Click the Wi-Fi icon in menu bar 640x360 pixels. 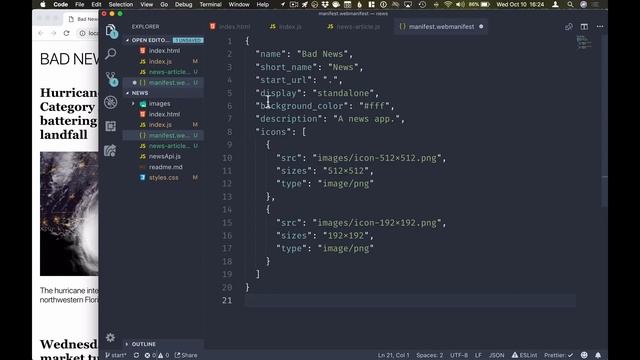(448, 4)
